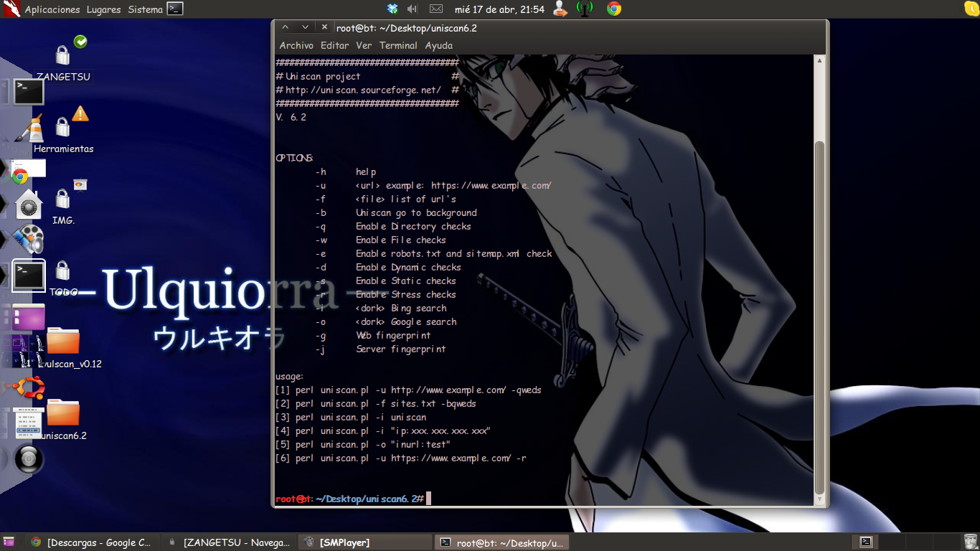Click the "Web fingerprint" option line
Screen dimensions: 980x551
(393, 335)
